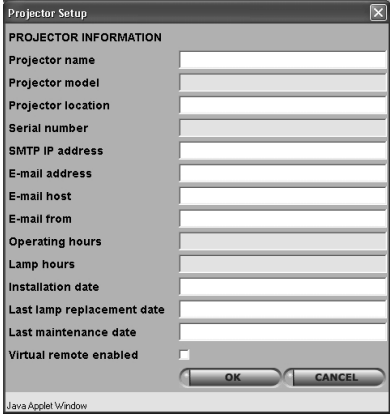The width and height of the screenshot is (390, 414).
Task: Click the E-mail address input box
Action: coord(283,173)
